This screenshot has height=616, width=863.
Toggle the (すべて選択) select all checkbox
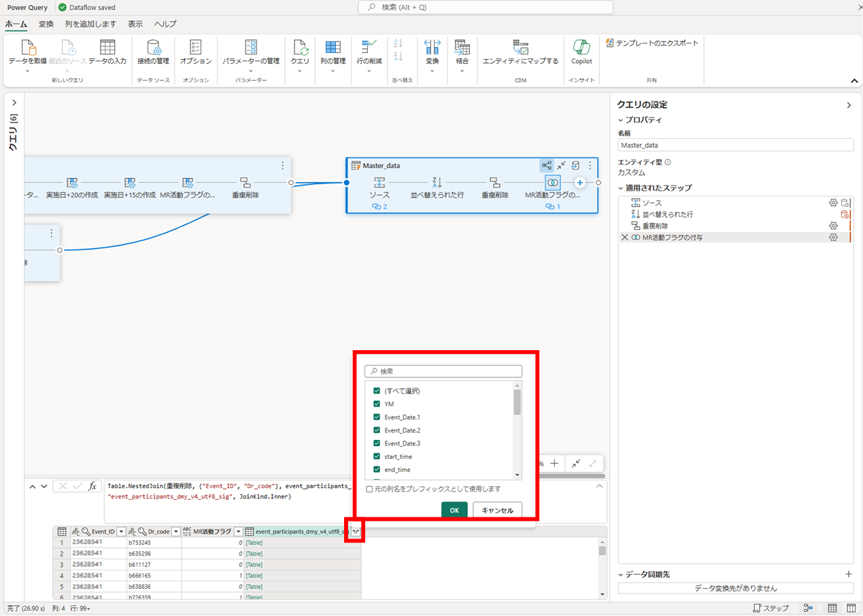point(377,391)
